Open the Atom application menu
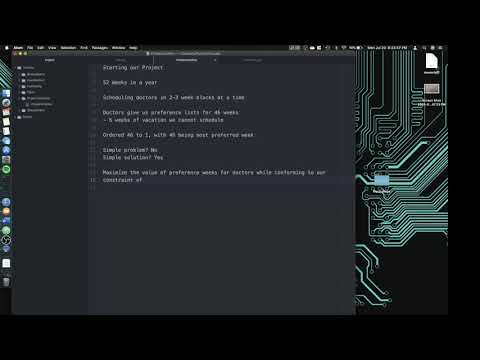Screen dimensions: 480x360 click(18, 48)
